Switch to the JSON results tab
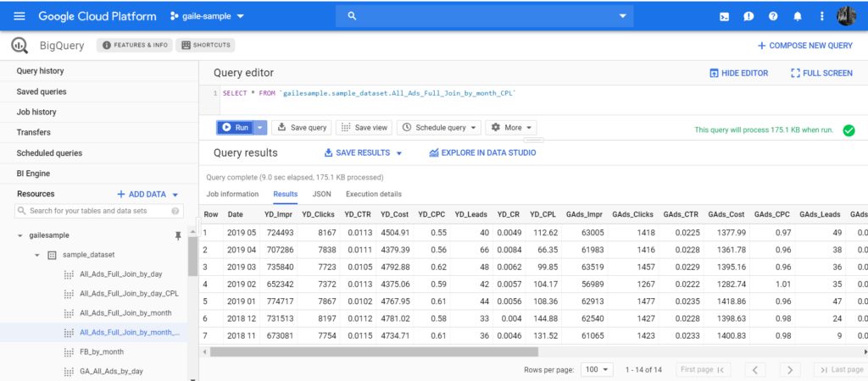 pos(321,194)
